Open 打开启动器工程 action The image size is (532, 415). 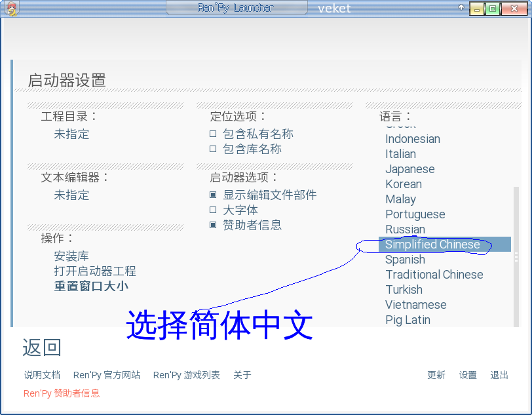point(95,271)
